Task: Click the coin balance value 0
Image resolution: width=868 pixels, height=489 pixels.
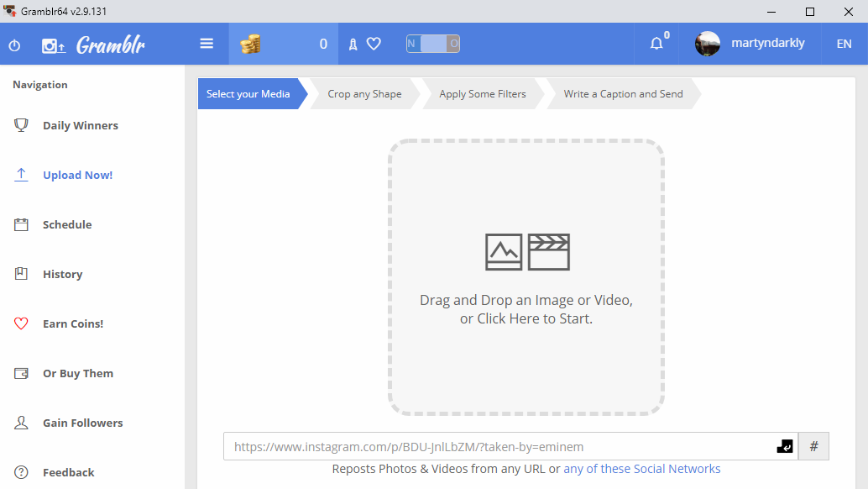Action: pyautogui.click(x=323, y=44)
